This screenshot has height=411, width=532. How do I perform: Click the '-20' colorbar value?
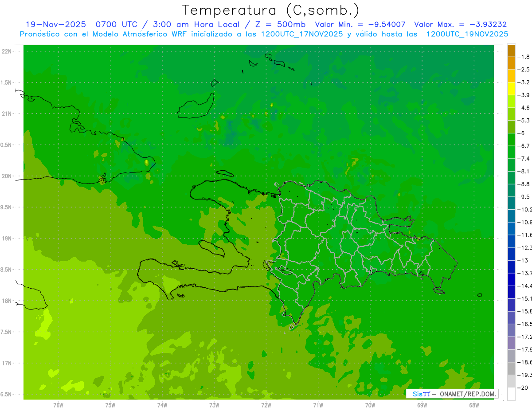(x=523, y=388)
